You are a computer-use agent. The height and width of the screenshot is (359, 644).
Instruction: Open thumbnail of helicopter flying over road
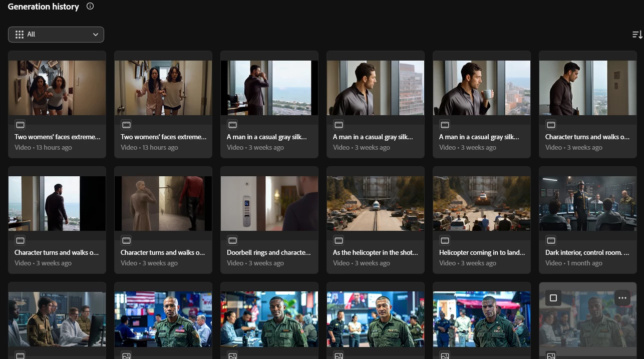coord(376,203)
